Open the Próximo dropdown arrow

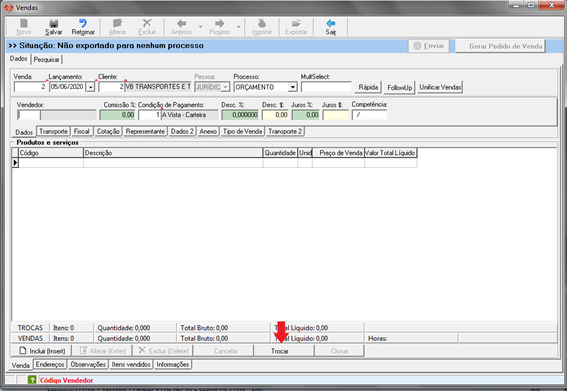click(239, 27)
